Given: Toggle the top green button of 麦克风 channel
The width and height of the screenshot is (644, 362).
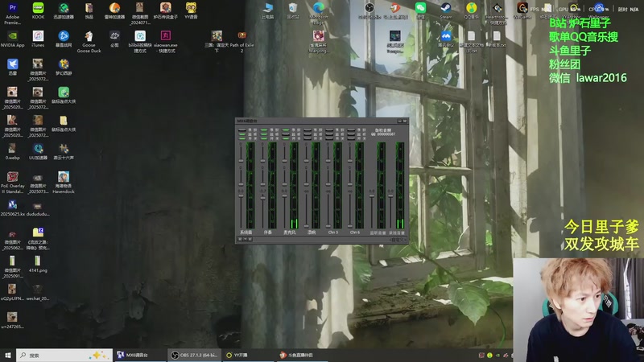Looking at the screenshot, I should (x=286, y=130).
